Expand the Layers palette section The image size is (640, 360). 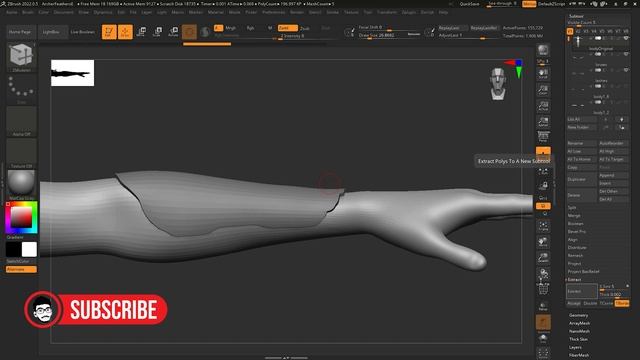click(x=575, y=347)
